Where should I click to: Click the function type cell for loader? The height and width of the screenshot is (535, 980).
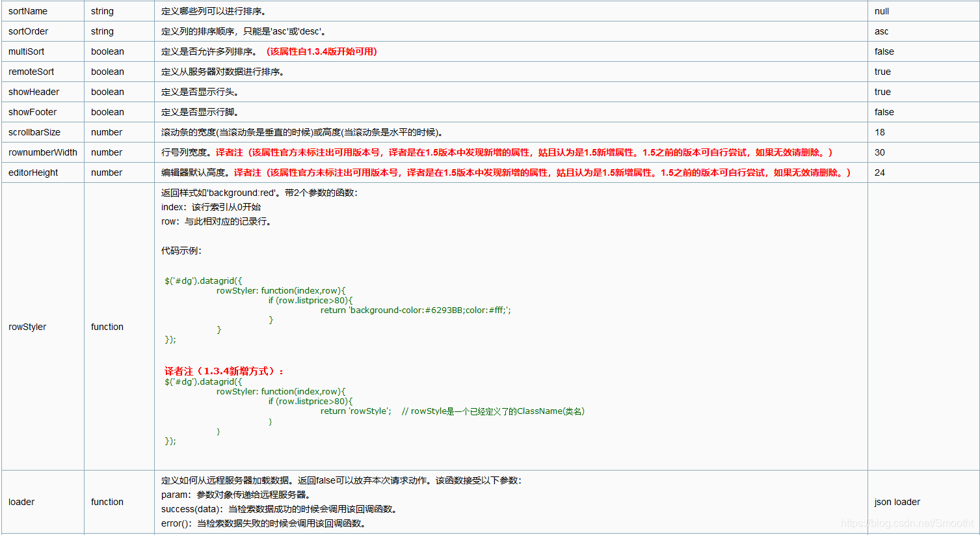(x=119, y=502)
